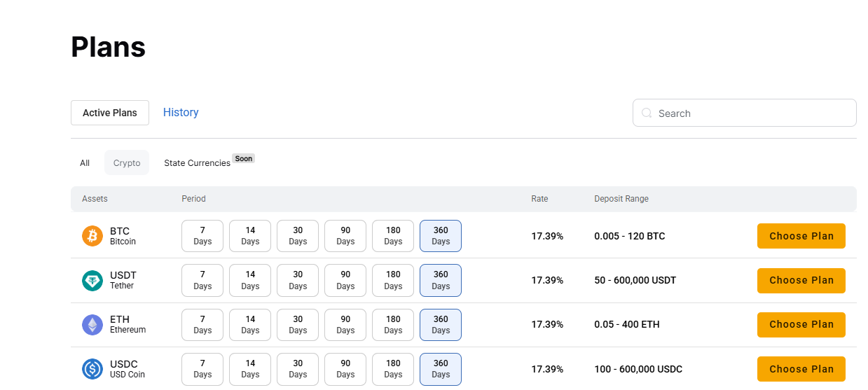Select 7 Days period for USDC
868x390 pixels.
pyautogui.click(x=202, y=369)
